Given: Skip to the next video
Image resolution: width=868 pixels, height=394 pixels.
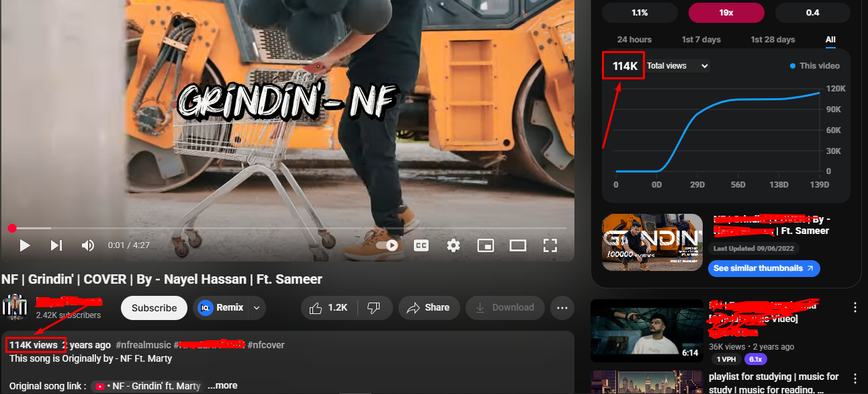Looking at the screenshot, I should (56, 245).
